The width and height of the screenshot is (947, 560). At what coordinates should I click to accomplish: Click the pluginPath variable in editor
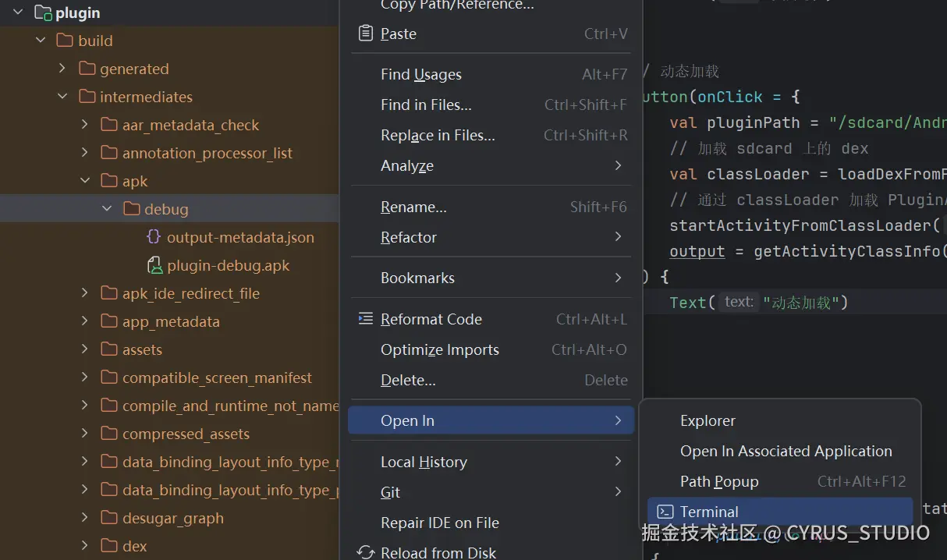[754, 122]
